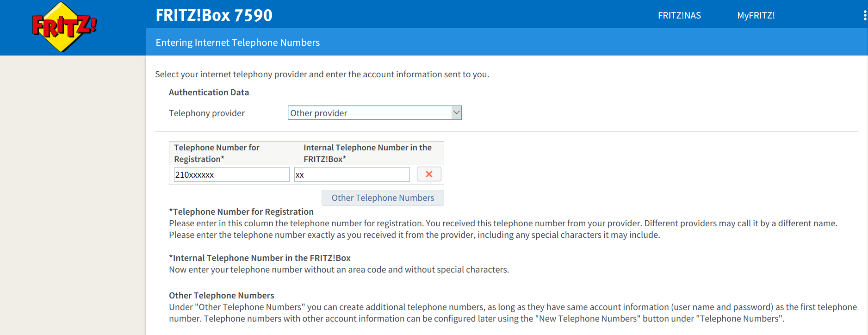Click the 'Authentication Data' heading
The width and height of the screenshot is (868, 335).
pyautogui.click(x=209, y=92)
